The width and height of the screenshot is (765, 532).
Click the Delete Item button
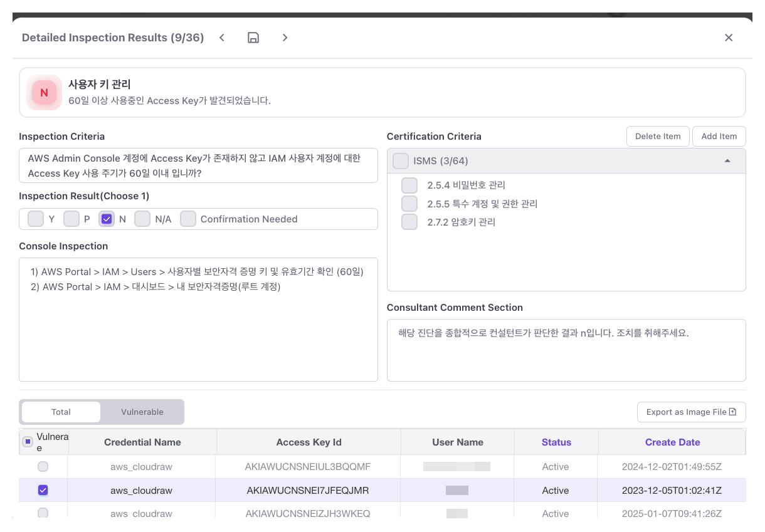[x=658, y=136]
